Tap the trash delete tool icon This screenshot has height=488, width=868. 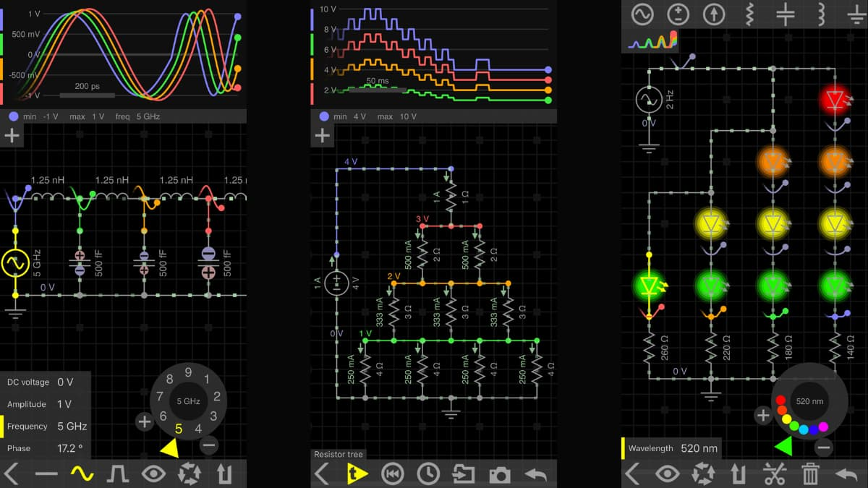(809, 474)
